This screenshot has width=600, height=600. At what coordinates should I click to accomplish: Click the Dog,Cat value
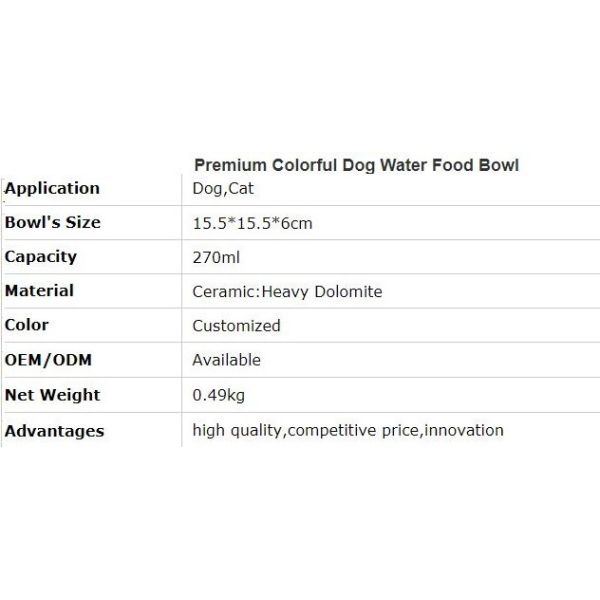[221, 188]
